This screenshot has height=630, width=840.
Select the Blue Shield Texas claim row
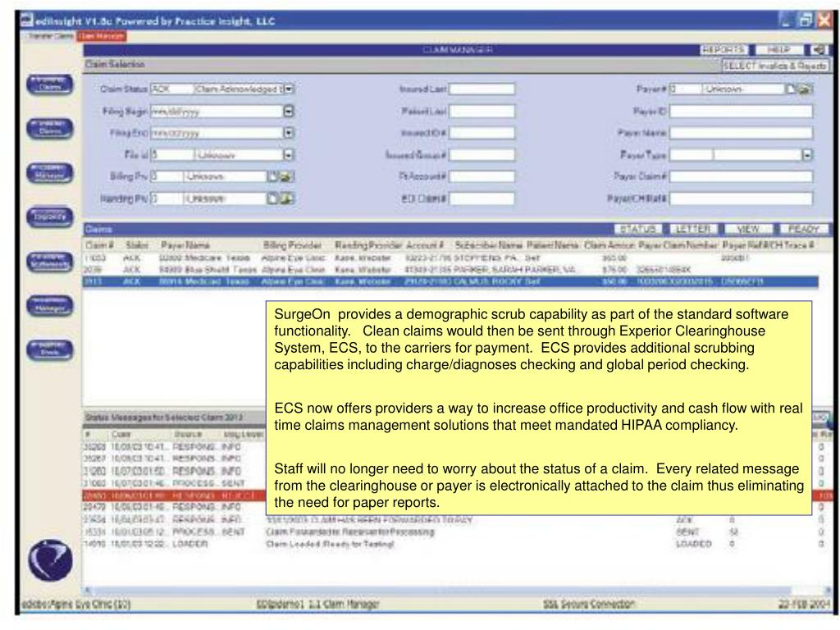point(450,269)
